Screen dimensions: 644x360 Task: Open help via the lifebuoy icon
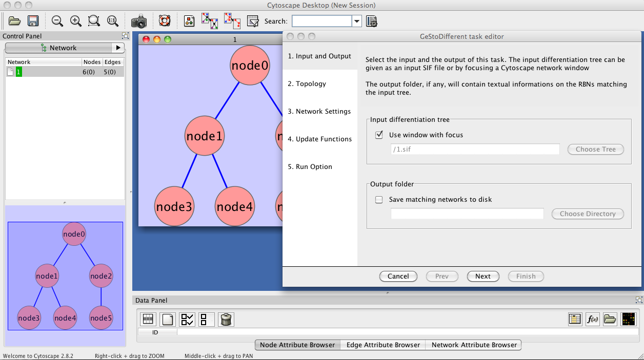tap(164, 21)
